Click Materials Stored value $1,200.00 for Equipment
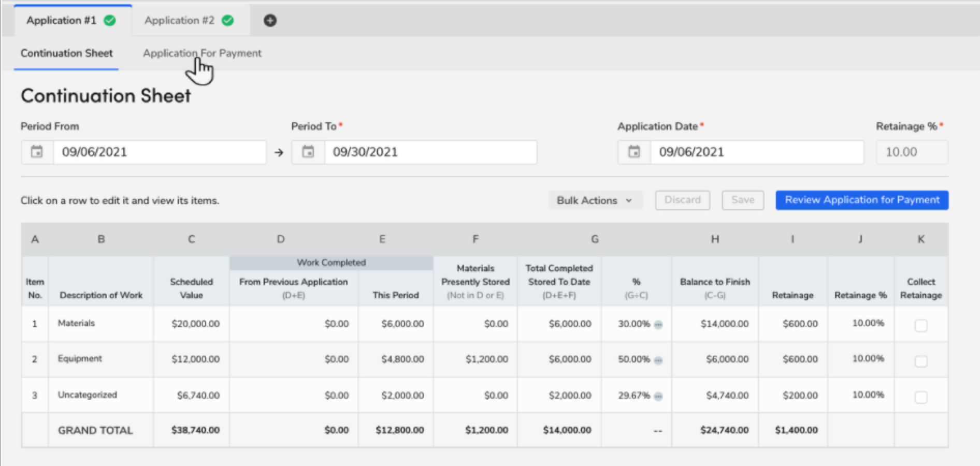This screenshot has width=980, height=466. (x=487, y=359)
